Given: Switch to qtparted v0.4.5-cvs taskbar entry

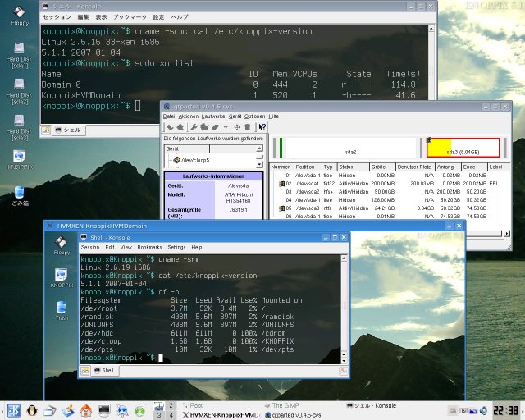Looking at the screenshot, I should pyautogui.click(x=294, y=415).
